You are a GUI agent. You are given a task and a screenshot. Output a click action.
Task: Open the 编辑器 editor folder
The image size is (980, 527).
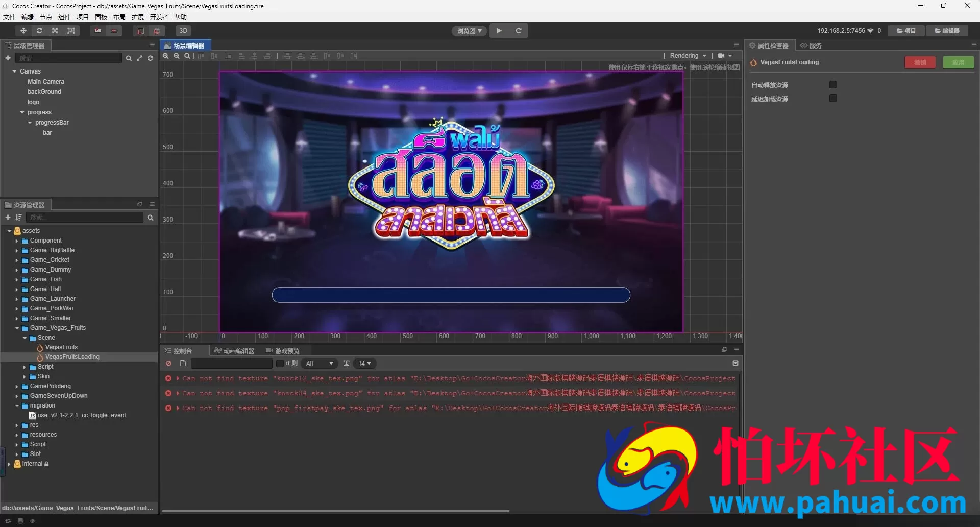[x=947, y=31]
